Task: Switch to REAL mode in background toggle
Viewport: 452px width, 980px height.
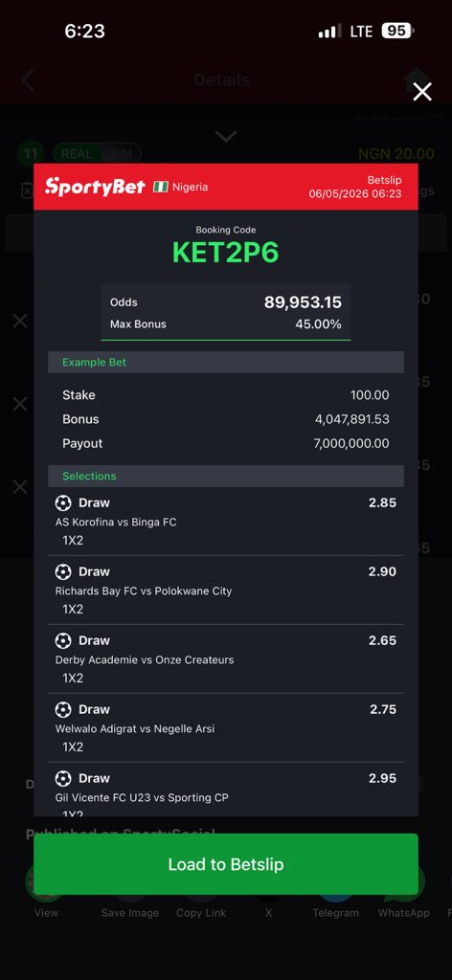Action: coord(77,154)
